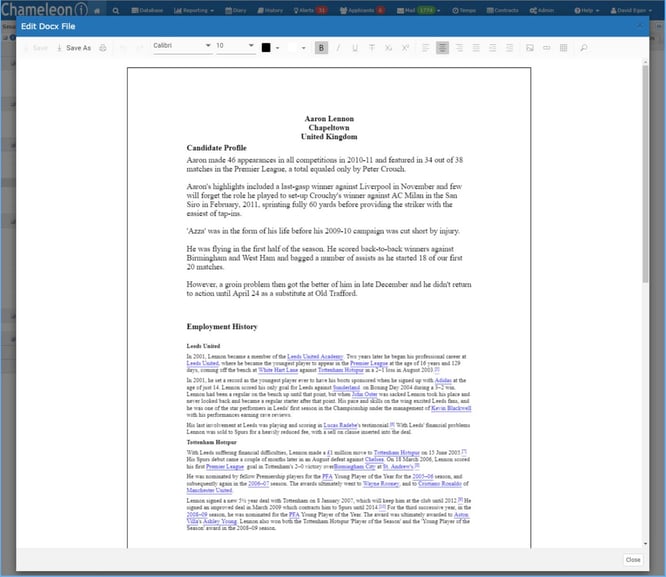This screenshot has height=577, width=666.
Task: Open the Calibri font family dropdown
Action: (182, 46)
